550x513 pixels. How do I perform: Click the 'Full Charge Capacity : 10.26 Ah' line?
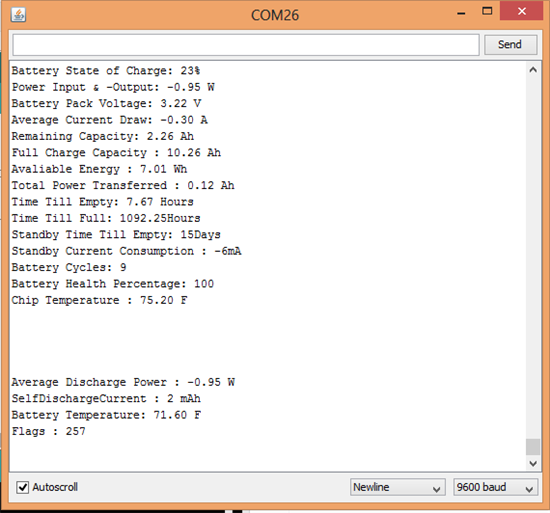(116, 153)
